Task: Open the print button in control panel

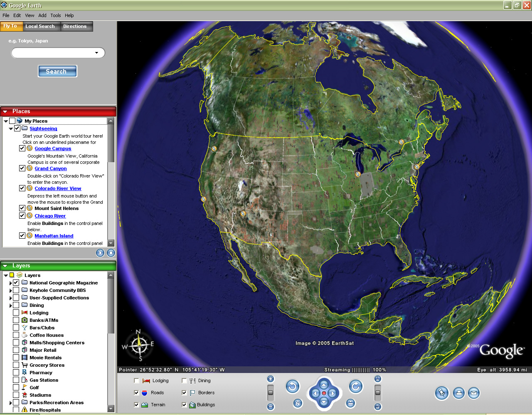Action: 458,393
